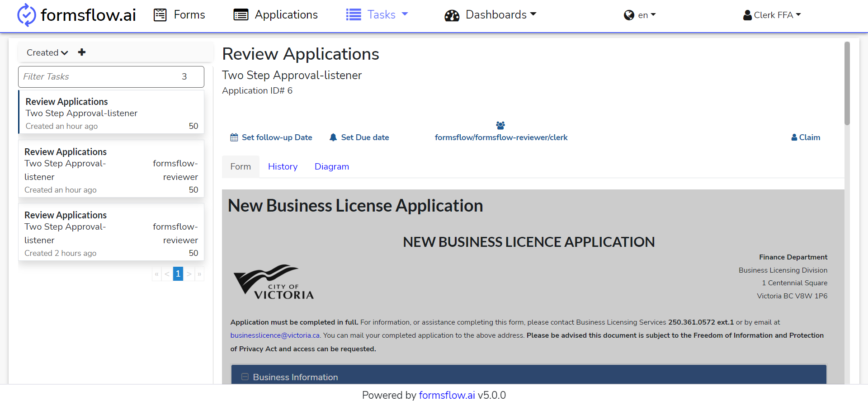Click task count '3' in filter
The image size is (868, 401).
pos(184,77)
